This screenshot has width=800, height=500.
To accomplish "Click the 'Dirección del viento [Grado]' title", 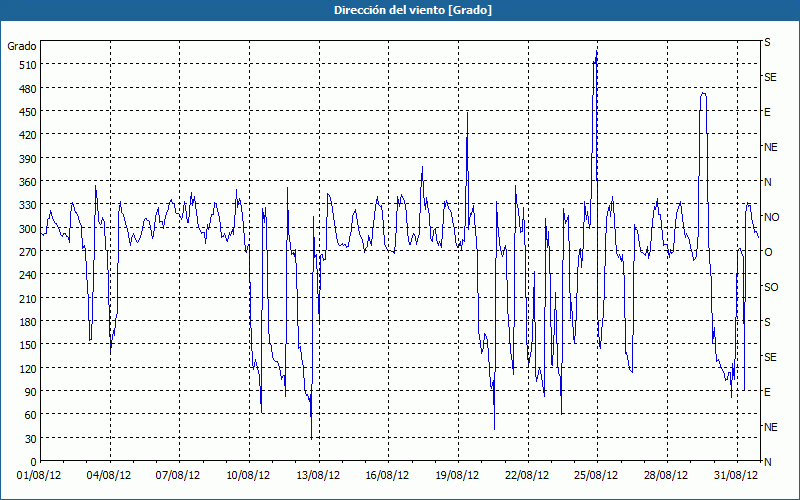I will coord(413,10).
